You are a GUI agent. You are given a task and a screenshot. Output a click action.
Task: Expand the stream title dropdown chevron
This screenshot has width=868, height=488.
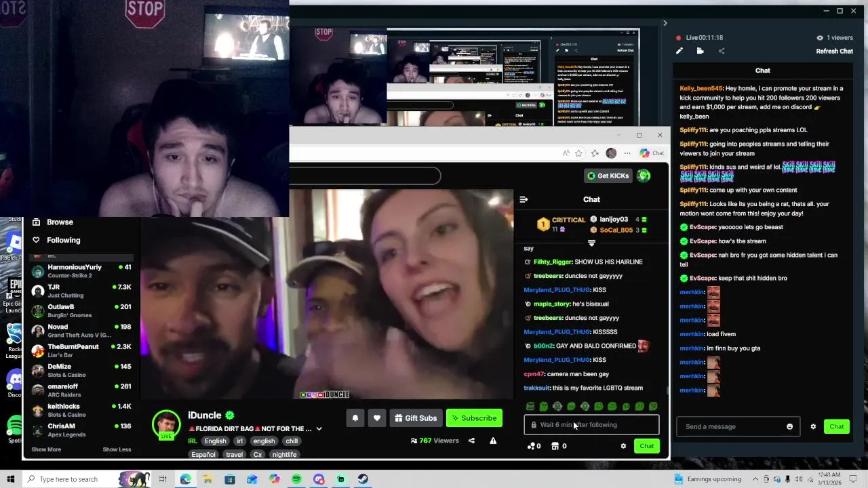point(319,429)
